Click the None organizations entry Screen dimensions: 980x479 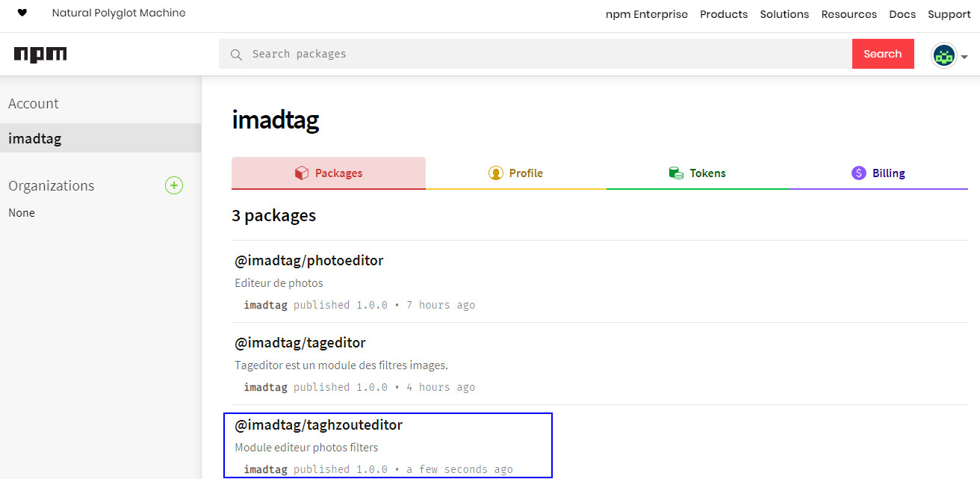click(22, 213)
